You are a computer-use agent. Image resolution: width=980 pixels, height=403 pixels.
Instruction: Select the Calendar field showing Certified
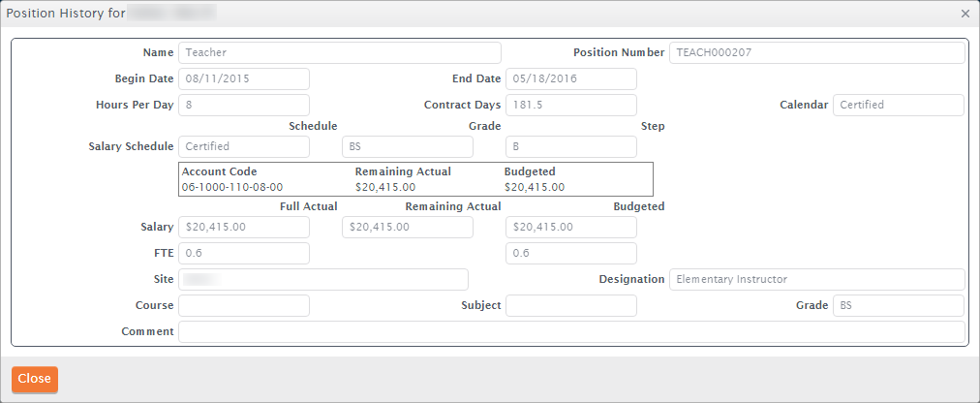(x=898, y=105)
